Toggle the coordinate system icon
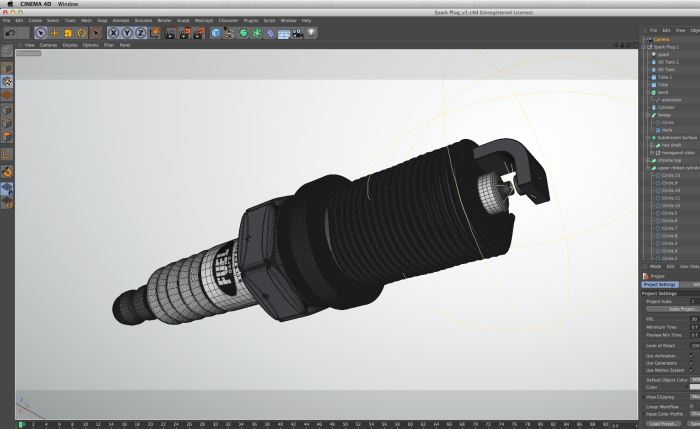 click(x=154, y=33)
